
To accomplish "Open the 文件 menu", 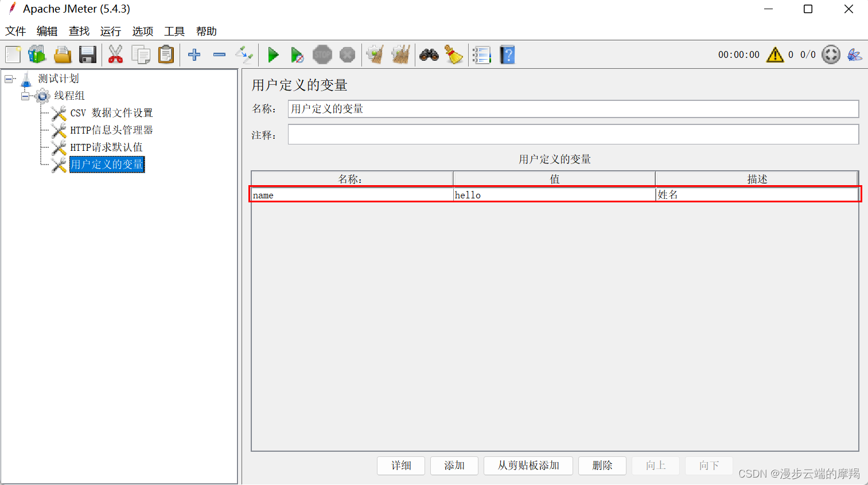I will click(x=15, y=31).
